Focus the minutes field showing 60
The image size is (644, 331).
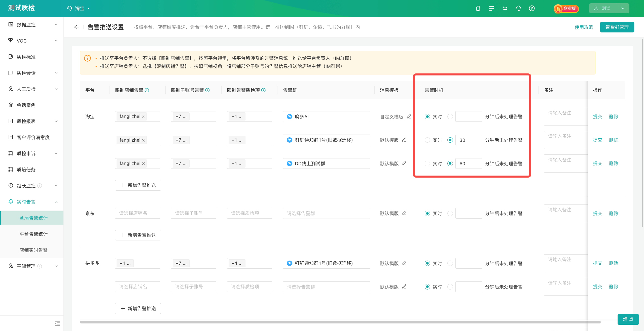pos(469,163)
